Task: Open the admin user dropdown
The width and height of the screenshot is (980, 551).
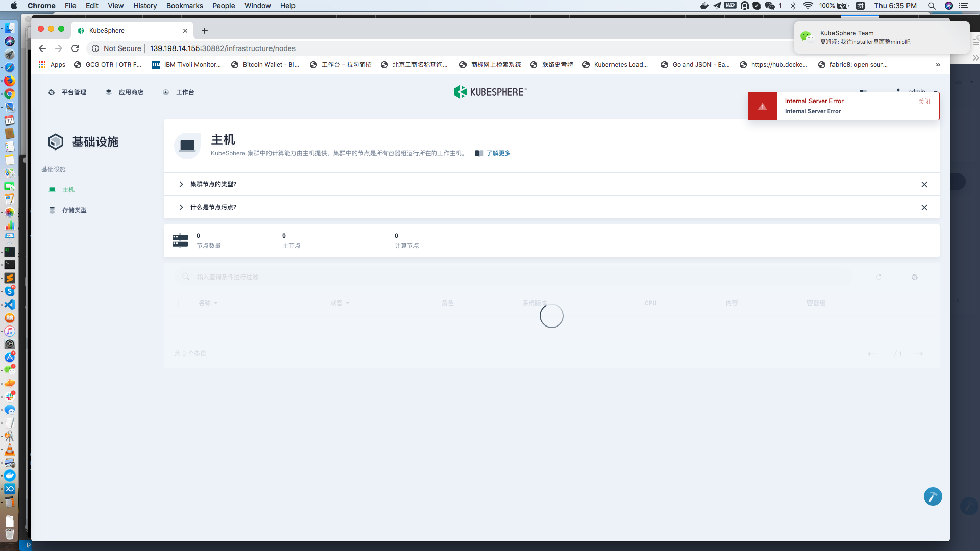Action: point(917,91)
